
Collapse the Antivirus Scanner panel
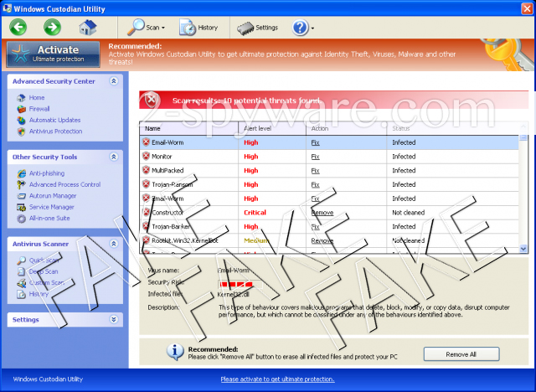pos(114,244)
